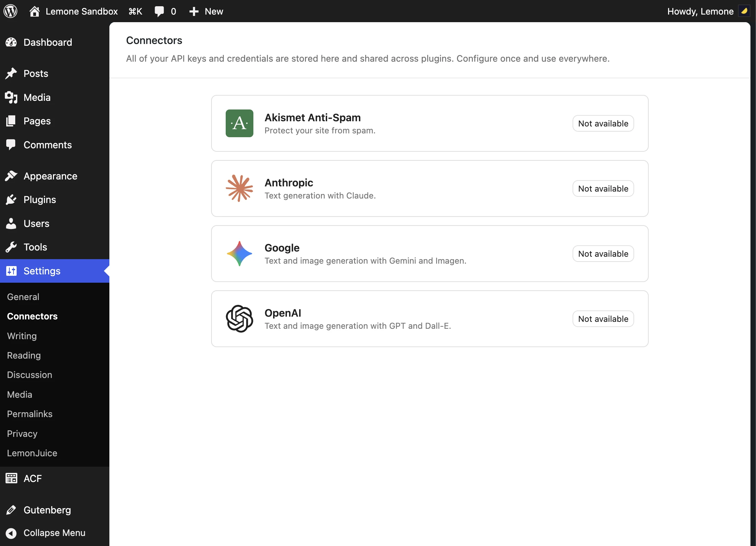The width and height of the screenshot is (756, 546).
Task: Open the Appearance menu
Action: 55,176
